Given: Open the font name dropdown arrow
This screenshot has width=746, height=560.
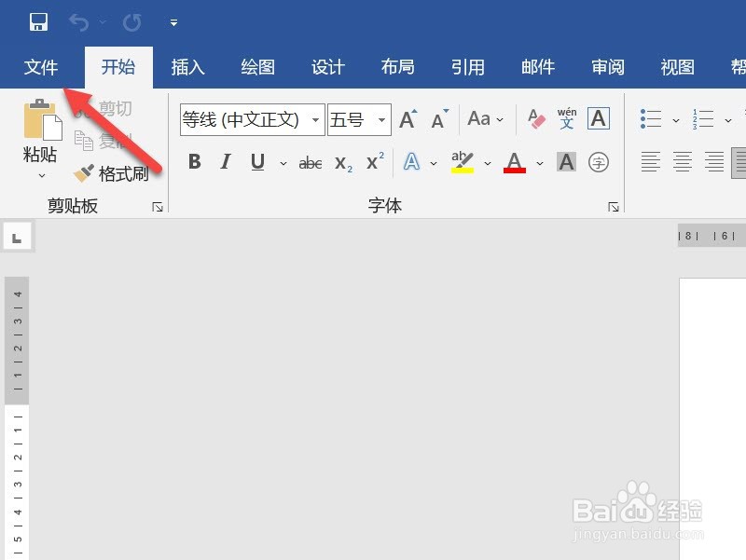Looking at the screenshot, I should click(315, 120).
